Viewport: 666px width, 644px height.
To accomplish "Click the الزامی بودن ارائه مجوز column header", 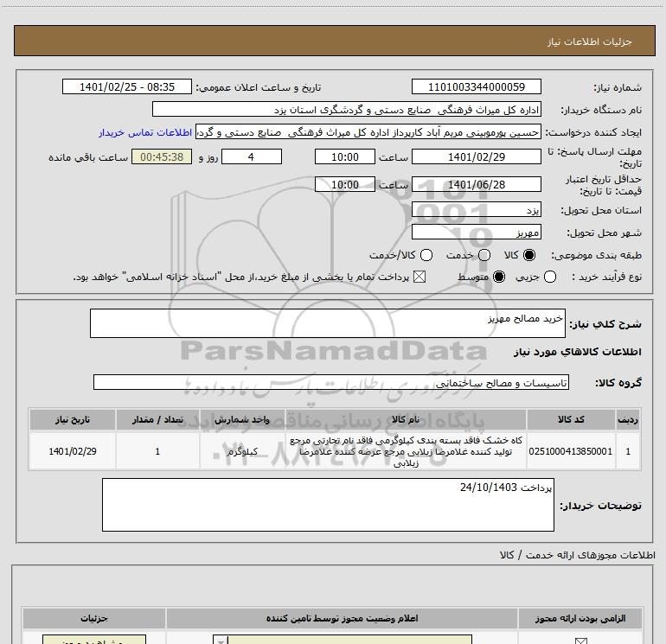I will click(580, 619).
